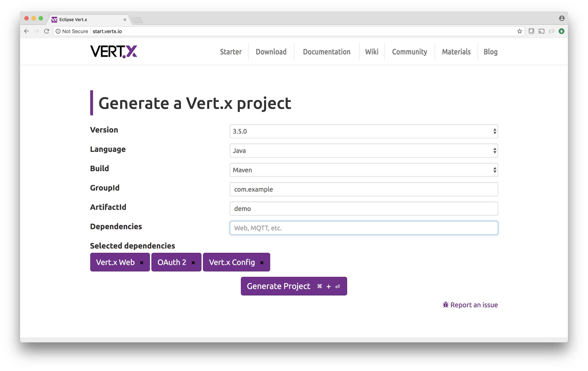Click Generate Project button

pos(294,286)
